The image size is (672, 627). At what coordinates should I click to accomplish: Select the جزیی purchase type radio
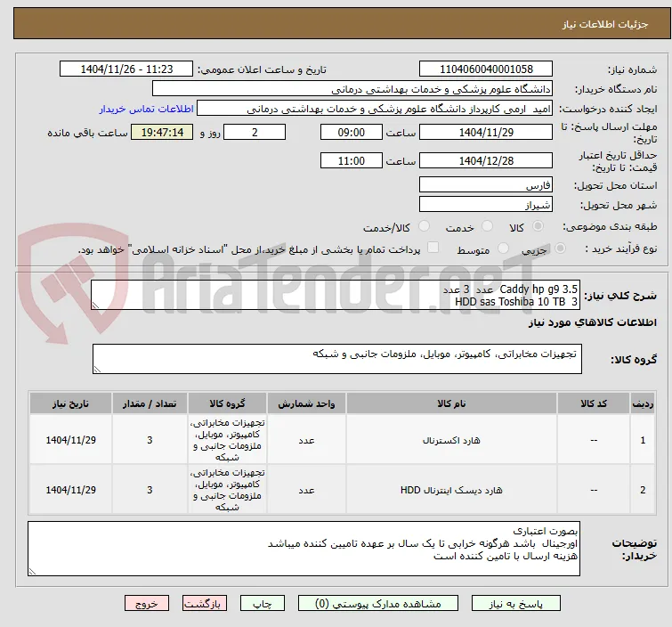(560, 248)
